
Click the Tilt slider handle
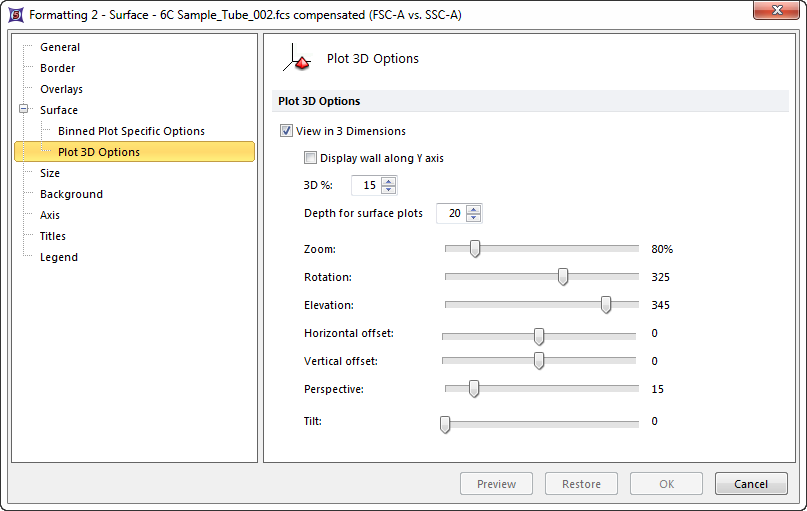pyautogui.click(x=445, y=424)
